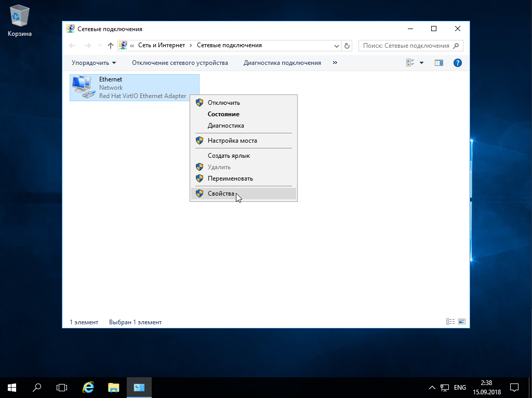The width and height of the screenshot is (532, 398).
Task: Open Help with the blue question mark icon
Action: pyautogui.click(x=457, y=62)
